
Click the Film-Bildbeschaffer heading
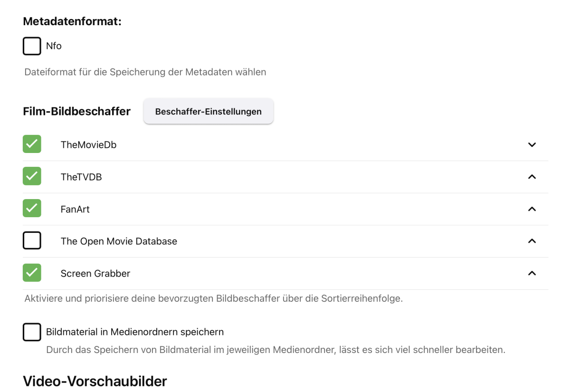click(x=76, y=111)
